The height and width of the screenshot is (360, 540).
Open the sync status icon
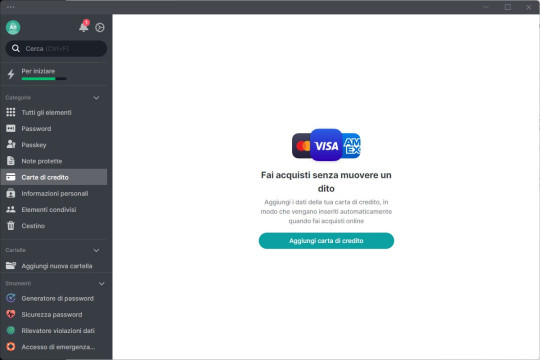[x=100, y=28]
